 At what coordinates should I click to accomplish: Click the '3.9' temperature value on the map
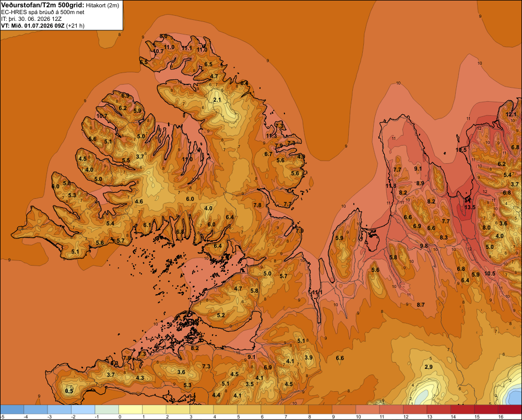(x=309, y=357)
